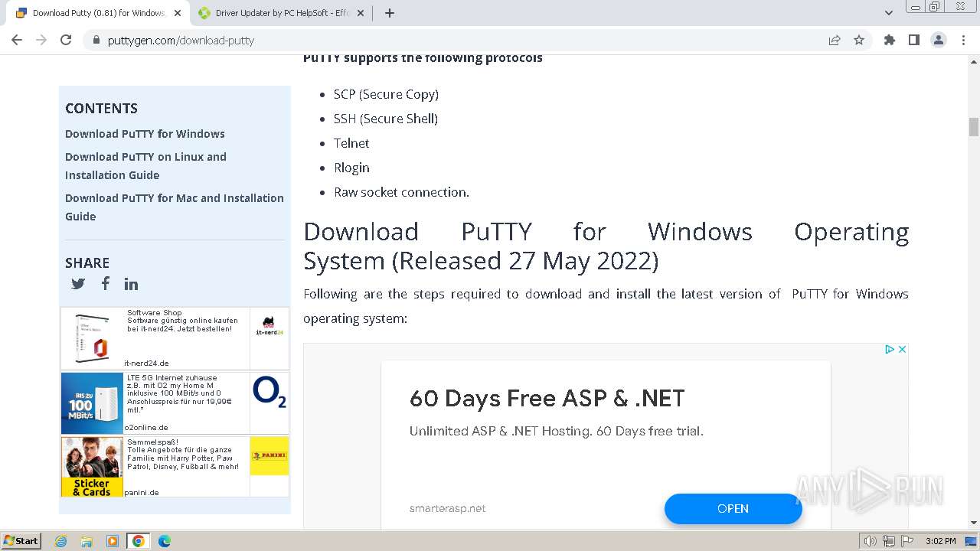The width and height of the screenshot is (980, 551).
Task: Click the 60 Days Free ASP & .NET headline
Action: [x=547, y=398]
